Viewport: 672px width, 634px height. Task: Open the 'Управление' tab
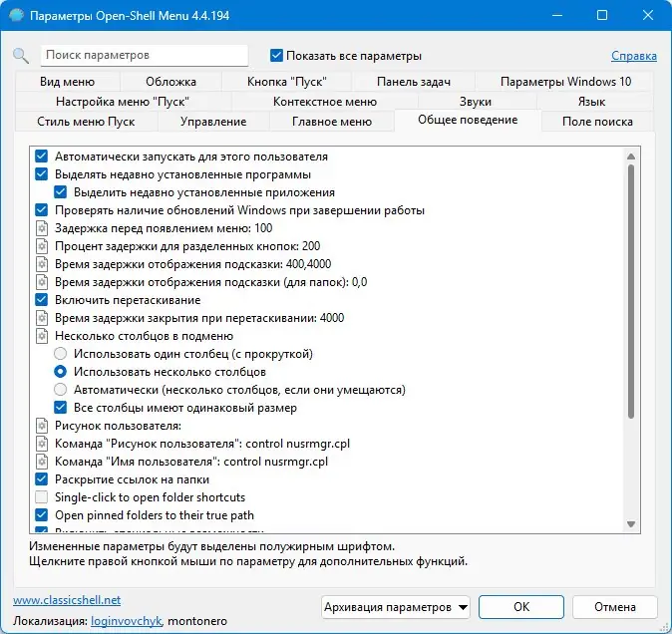[213, 122]
